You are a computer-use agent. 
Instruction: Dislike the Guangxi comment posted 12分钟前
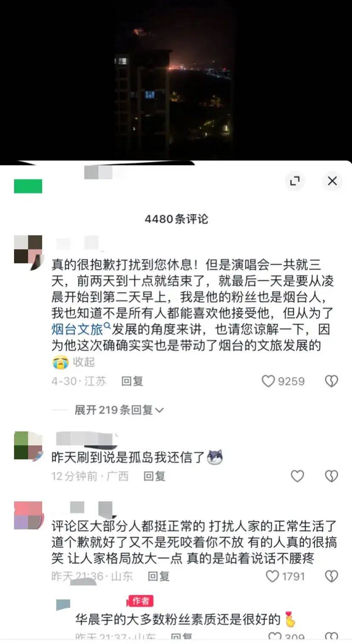pyautogui.click(x=332, y=476)
